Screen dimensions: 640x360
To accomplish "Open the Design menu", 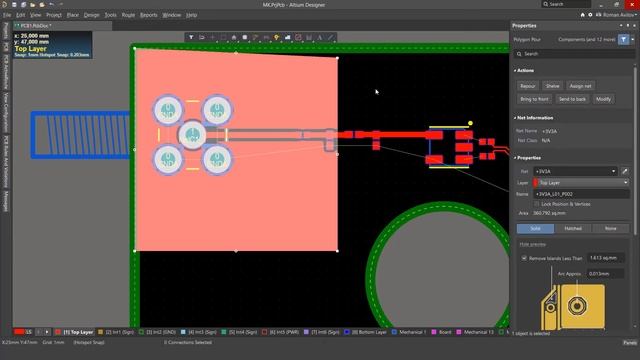I will (x=91, y=15).
